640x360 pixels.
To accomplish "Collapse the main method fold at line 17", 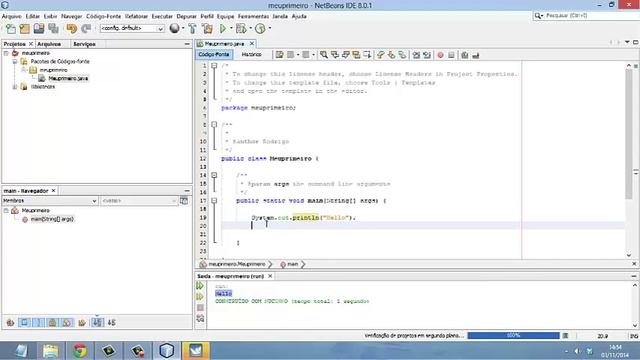I will point(214,200).
